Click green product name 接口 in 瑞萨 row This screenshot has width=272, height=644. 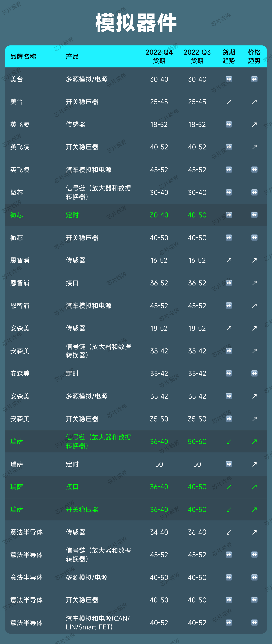[x=72, y=487]
